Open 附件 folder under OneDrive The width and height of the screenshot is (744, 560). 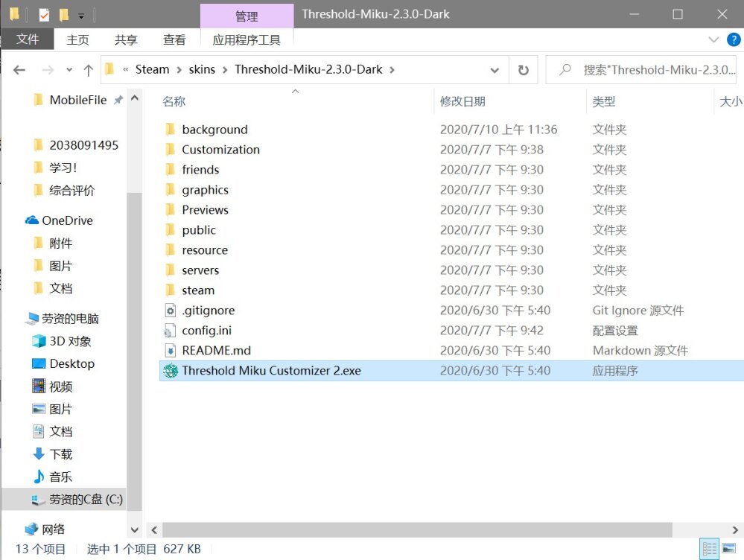tap(61, 244)
